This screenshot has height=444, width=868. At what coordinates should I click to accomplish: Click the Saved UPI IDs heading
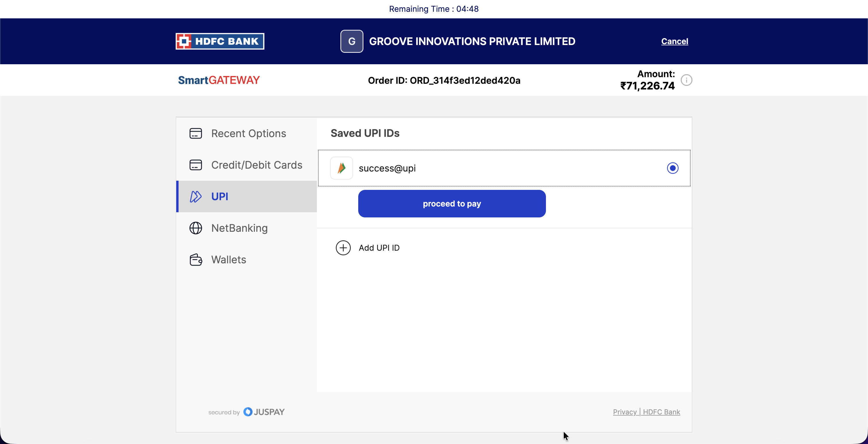click(365, 133)
